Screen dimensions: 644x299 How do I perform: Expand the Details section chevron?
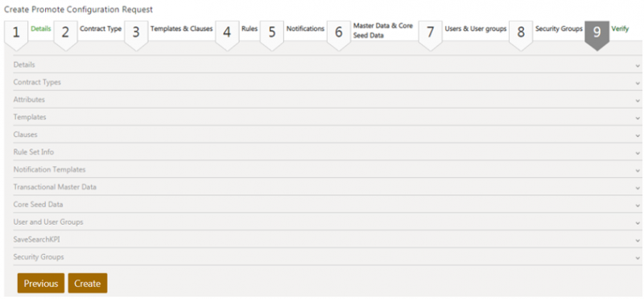(x=638, y=65)
